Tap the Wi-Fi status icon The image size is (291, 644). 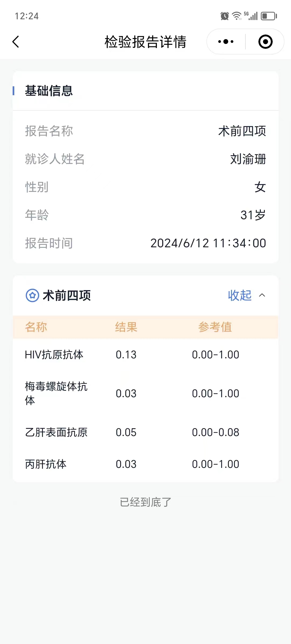coord(237,16)
